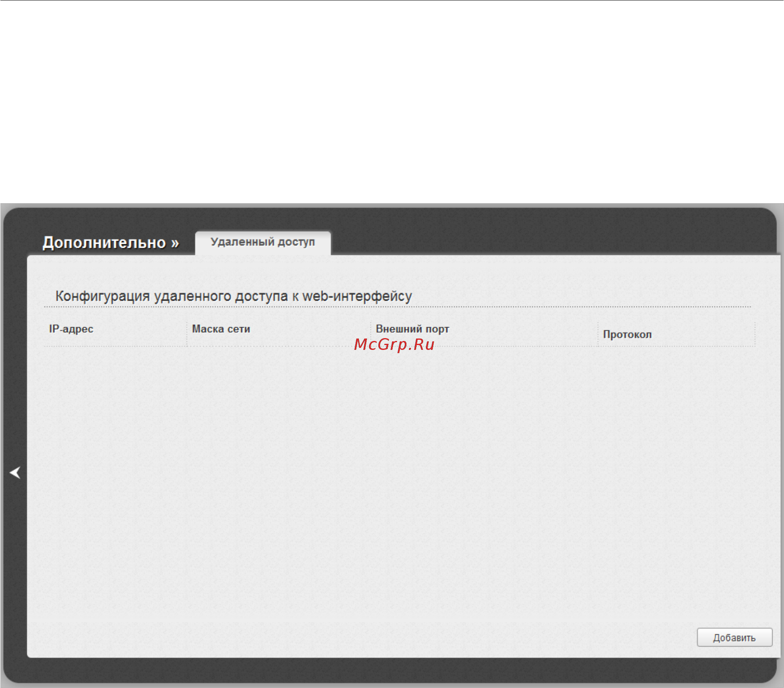
Task: Activate the remote access tab label
Action: [263, 242]
